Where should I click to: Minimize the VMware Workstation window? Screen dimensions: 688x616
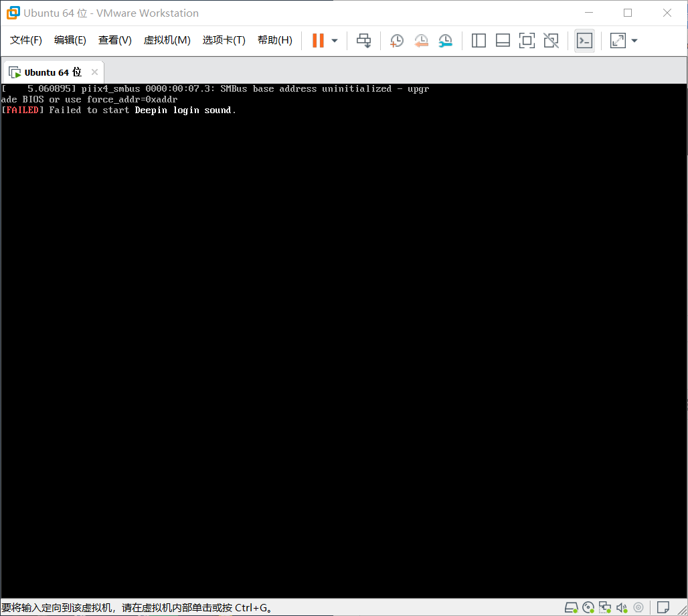(589, 13)
